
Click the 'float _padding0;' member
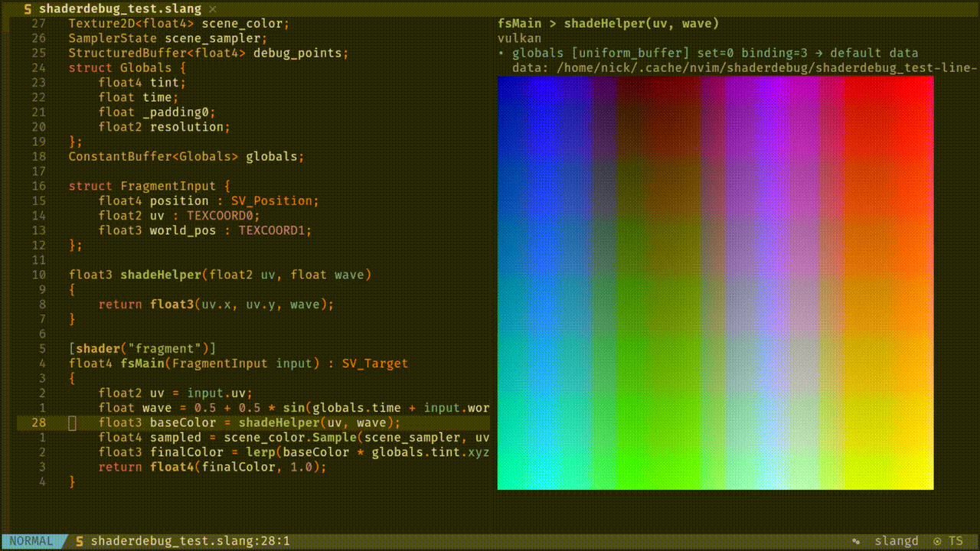point(158,112)
